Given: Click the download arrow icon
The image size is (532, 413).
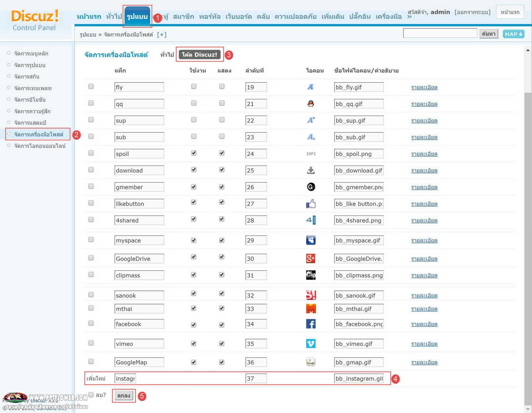Looking at the screenshot, I should (x=310, y=170).
